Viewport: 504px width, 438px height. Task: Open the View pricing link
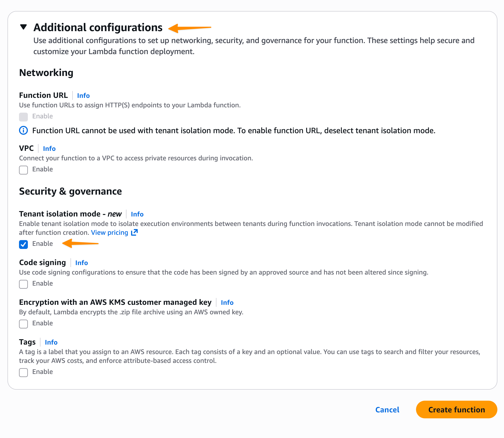[x=109, y=233]
